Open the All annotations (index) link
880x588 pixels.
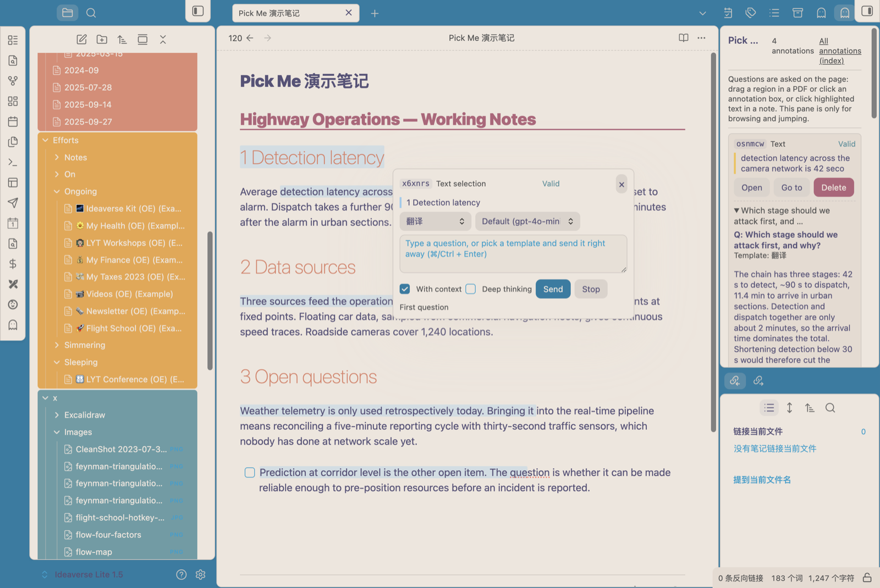tap(840, 51)
